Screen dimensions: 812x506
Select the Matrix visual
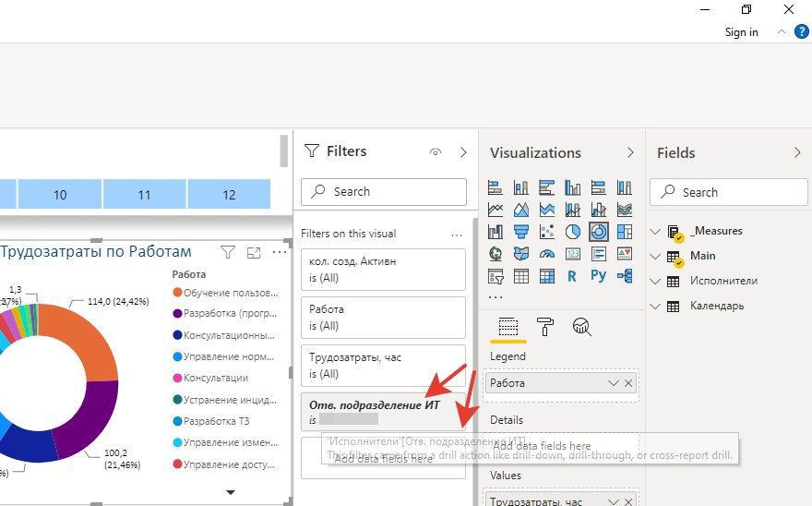[547, 276]
